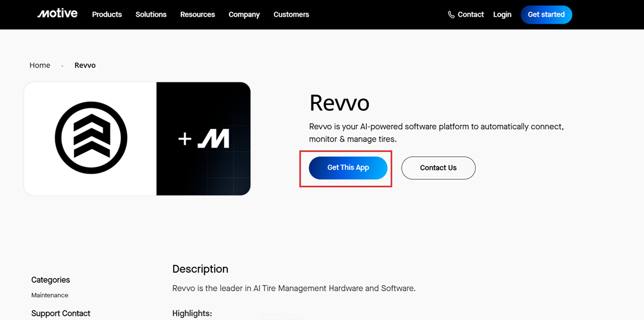The width and height of the screenshot is (644, 320).
Task: Click the Revvo page title
Action: click(x=339, y=103)
